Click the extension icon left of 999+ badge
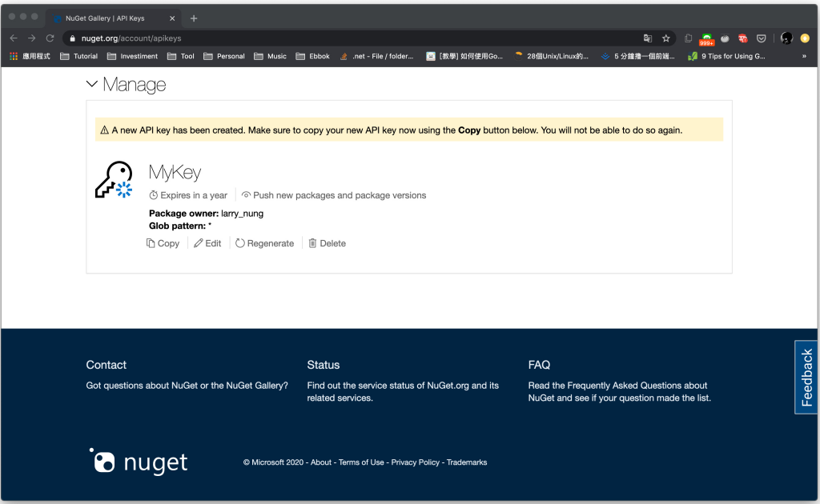The width and height of the screenshot is (820, 504). (688, 38)
